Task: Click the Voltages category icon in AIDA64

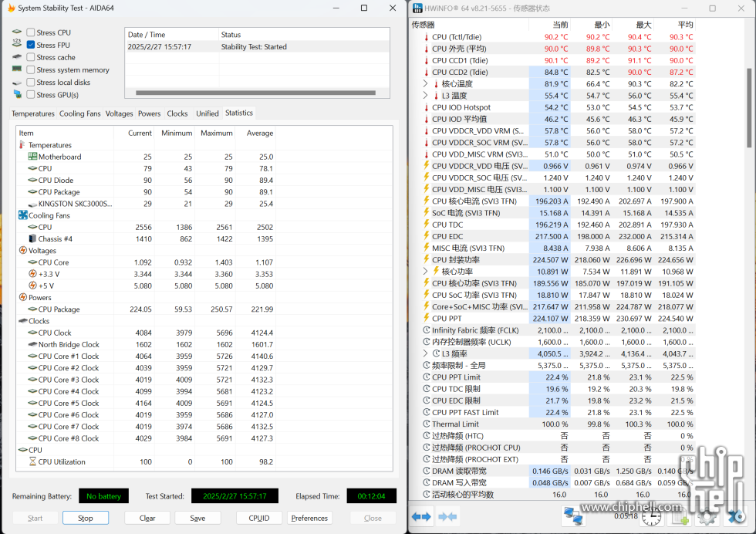Action: tap(22, 250)
